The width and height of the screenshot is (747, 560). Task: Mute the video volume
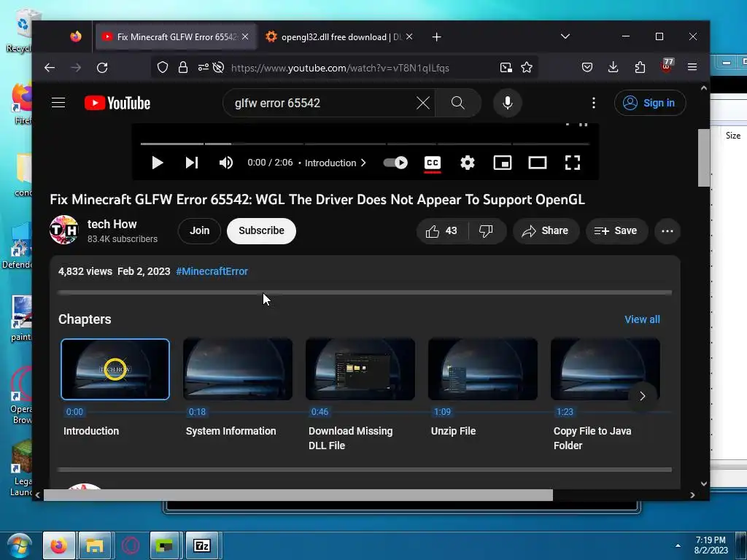point(226,163)
